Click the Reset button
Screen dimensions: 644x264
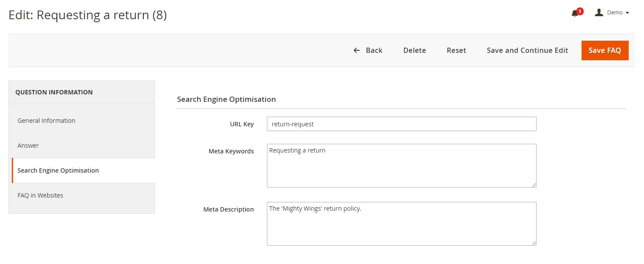(x=456, y=50)
